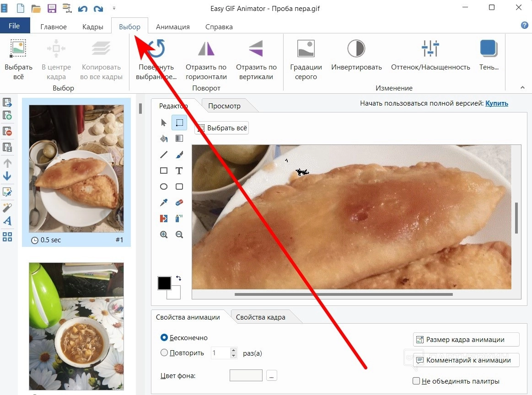This screenshot has height=395, width=532.
Task: Open the Справка ribbon tab
Action: pos(219,27)
